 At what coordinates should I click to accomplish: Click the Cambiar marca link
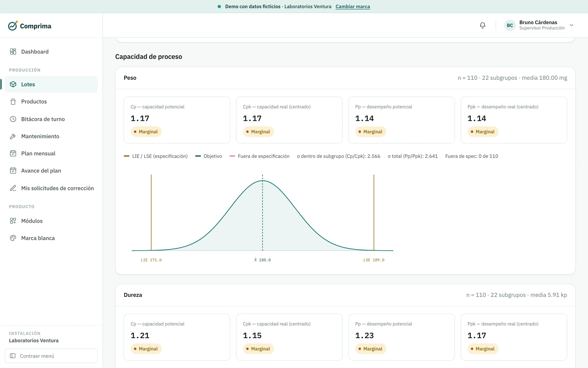tap(353, 7)
